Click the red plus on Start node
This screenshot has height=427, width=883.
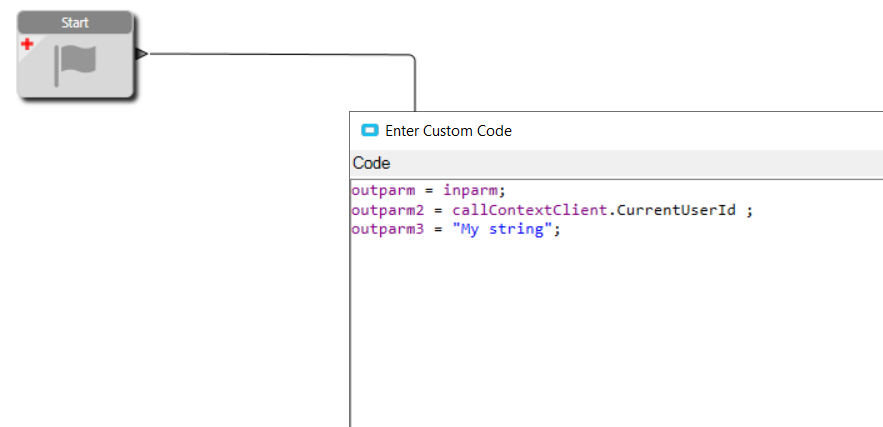[x=27, y=44]
